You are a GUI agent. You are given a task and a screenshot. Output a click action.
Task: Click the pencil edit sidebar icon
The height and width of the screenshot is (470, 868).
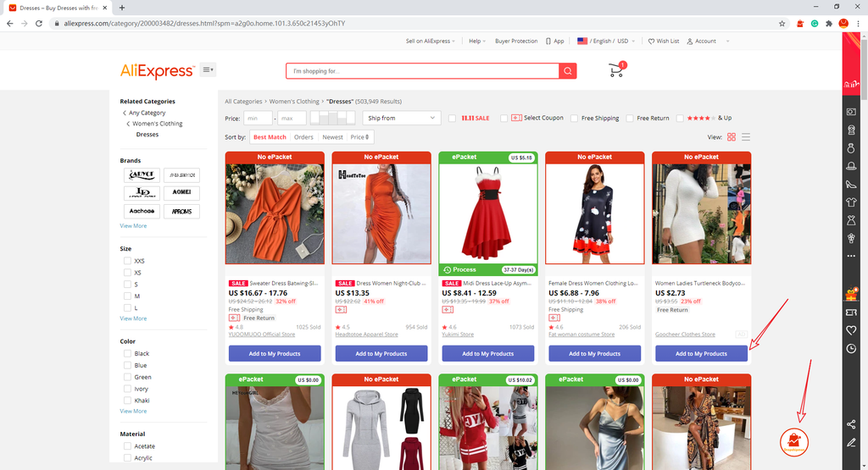pos(851,442)
